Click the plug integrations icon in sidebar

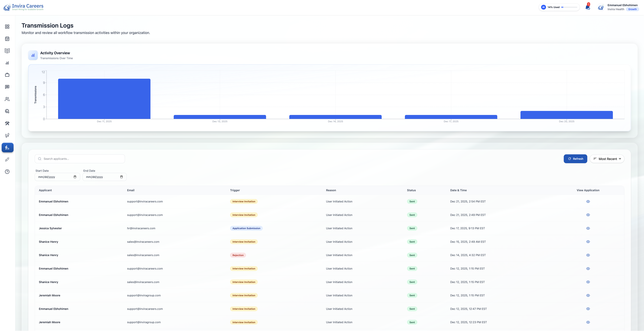click(7, 160)
